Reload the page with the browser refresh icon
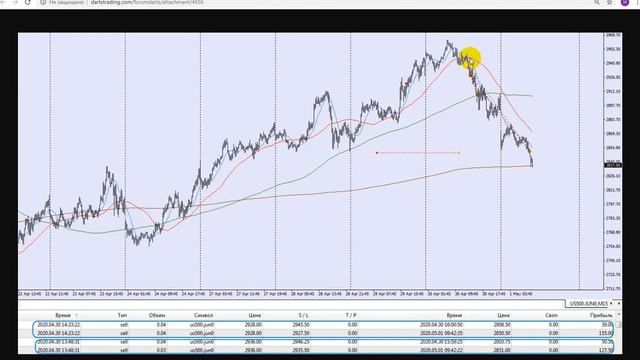 click(28, 2)
